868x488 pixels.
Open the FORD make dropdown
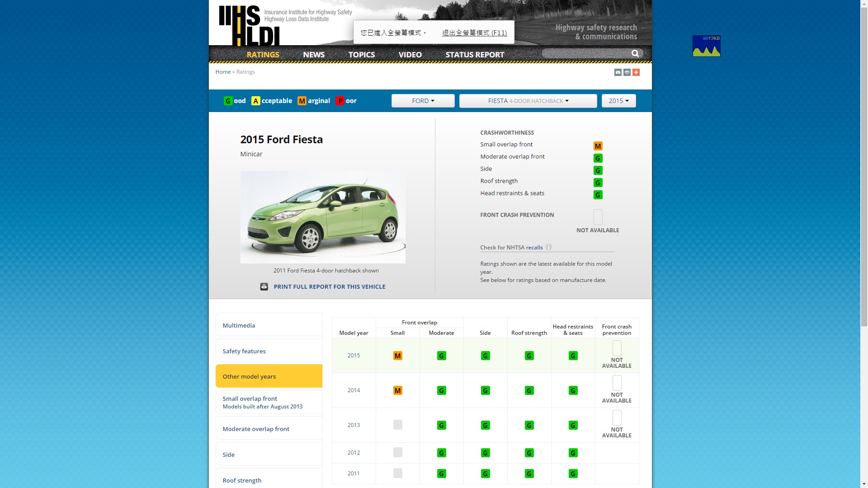click(x=423, y=101)
